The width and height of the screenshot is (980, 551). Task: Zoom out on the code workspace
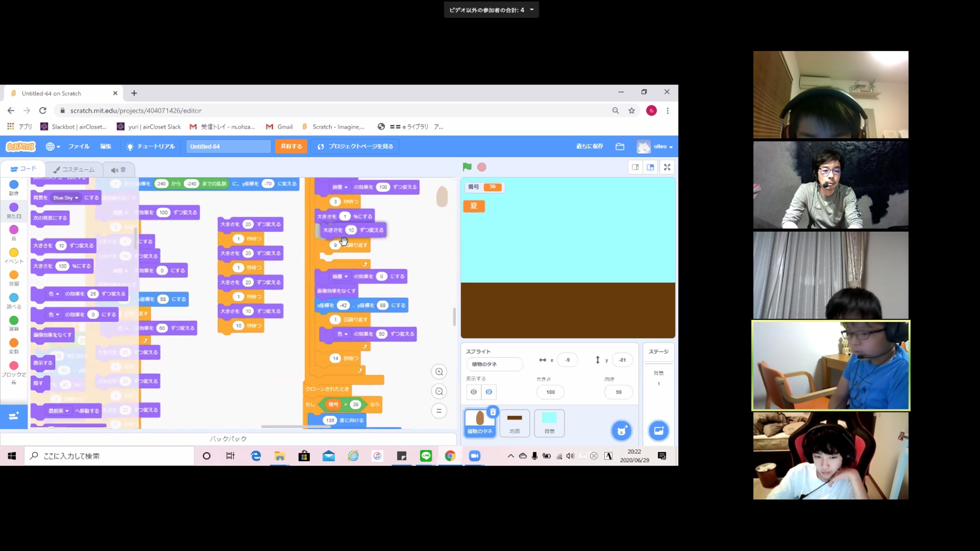click(x=439, y=391)
